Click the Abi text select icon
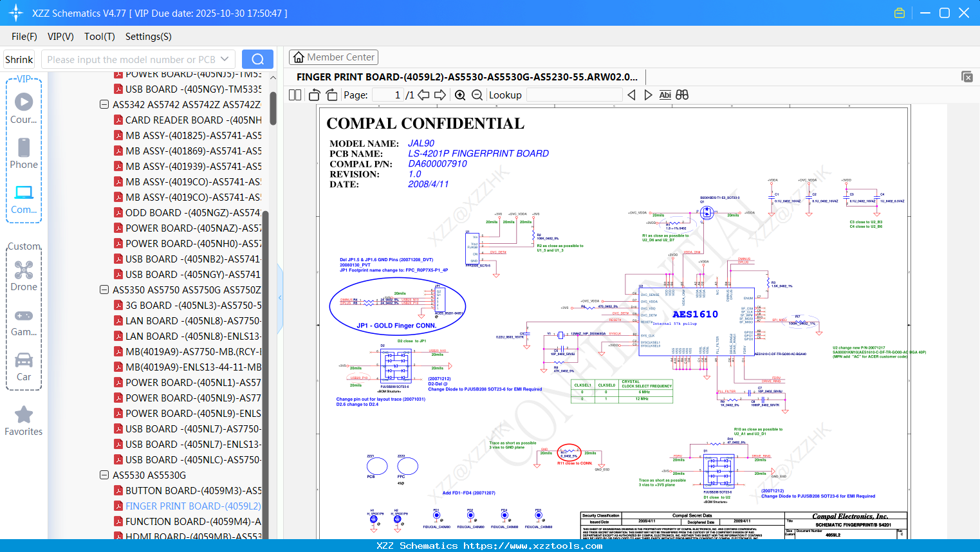The width and height of the screenshot is (980, 552). click(x=665, y=95)
